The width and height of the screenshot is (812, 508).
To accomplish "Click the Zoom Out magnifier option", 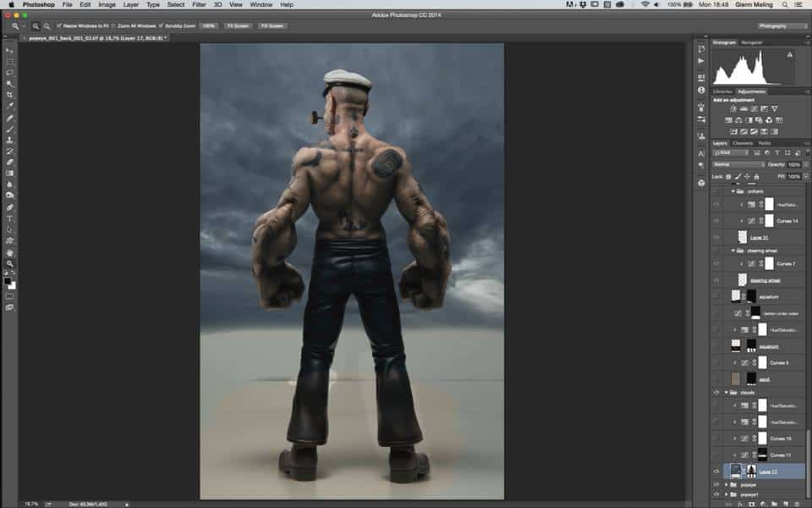I will coord(47,26).
